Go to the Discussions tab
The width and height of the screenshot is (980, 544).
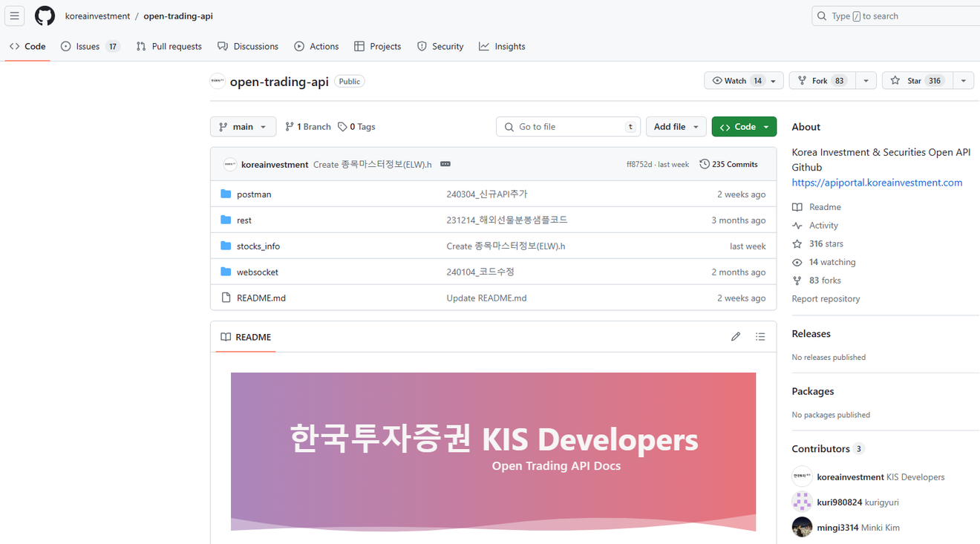point(248,46)
